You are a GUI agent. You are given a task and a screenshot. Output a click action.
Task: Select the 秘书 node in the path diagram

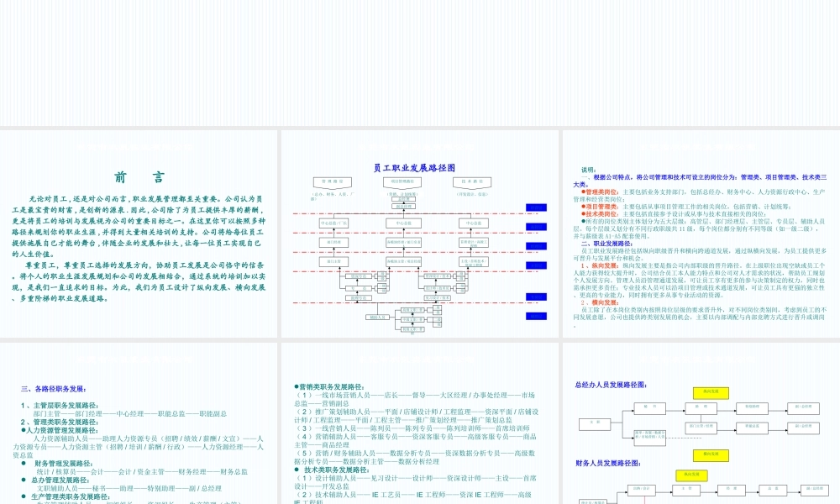[650, 408]
